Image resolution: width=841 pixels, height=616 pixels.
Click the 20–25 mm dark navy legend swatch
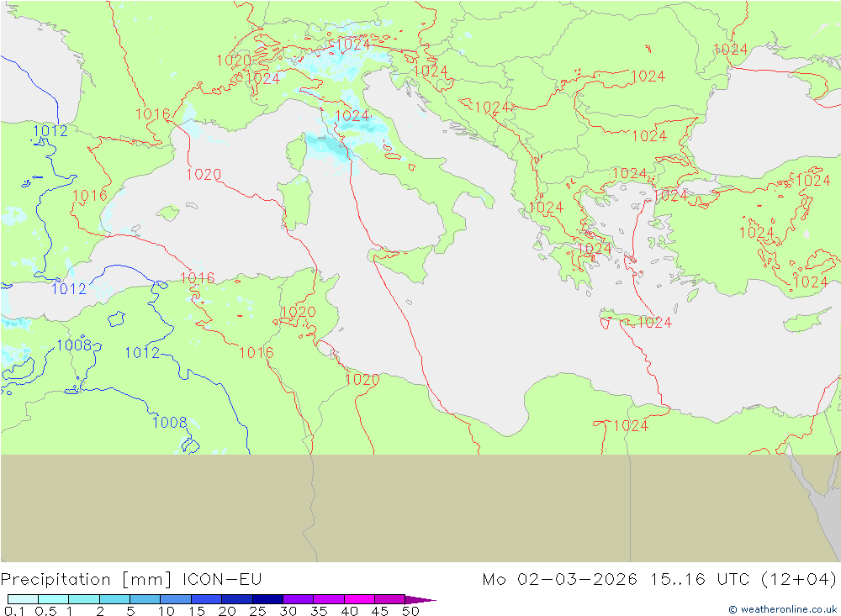[x=237, y=599]
